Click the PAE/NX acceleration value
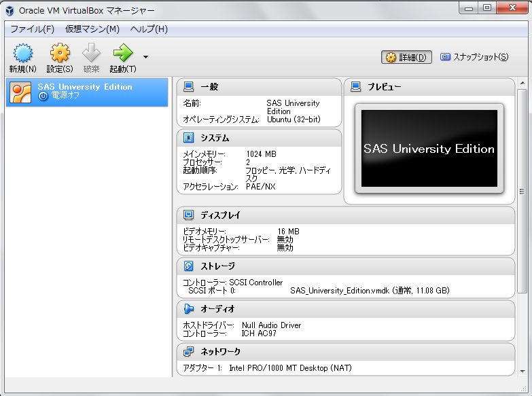Screen dimensions: 532x396 tap(261, 187)
